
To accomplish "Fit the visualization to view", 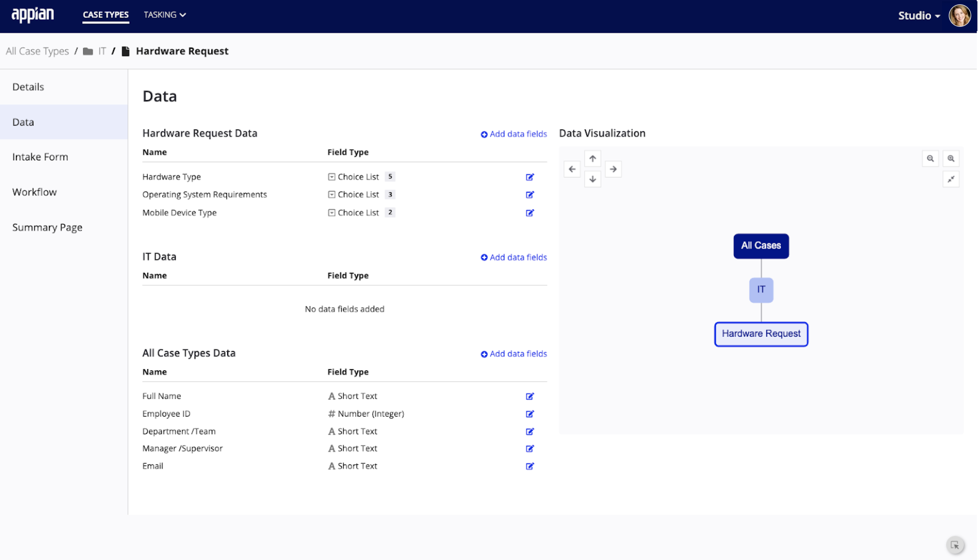I will tap(951, 179).
